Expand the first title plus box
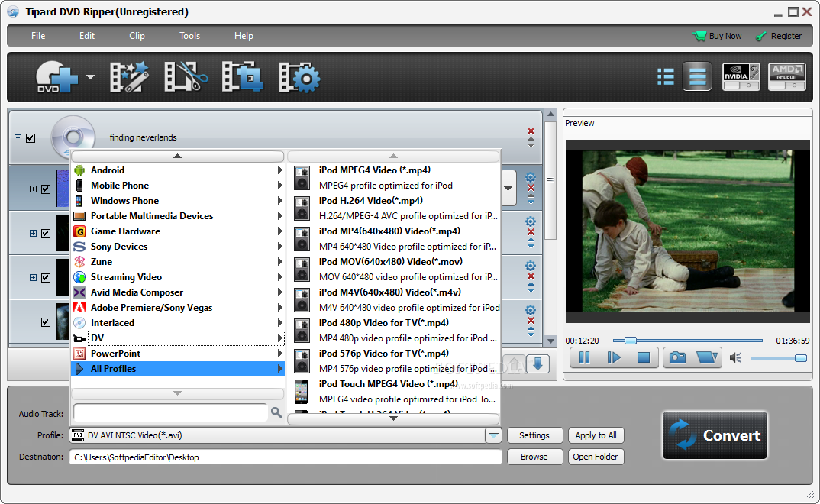The height and width of the screenshot is (504, 820). [33, 189]
